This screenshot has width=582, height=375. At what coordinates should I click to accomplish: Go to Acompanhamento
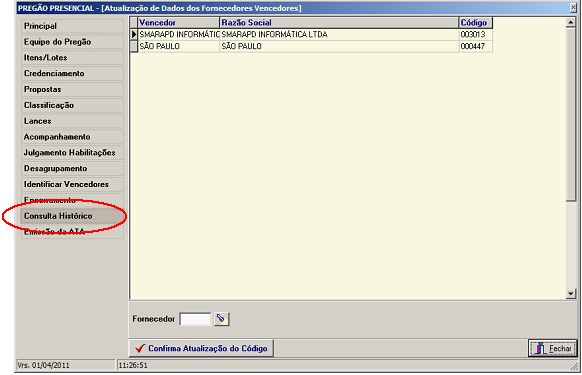(x=72, y=137)
